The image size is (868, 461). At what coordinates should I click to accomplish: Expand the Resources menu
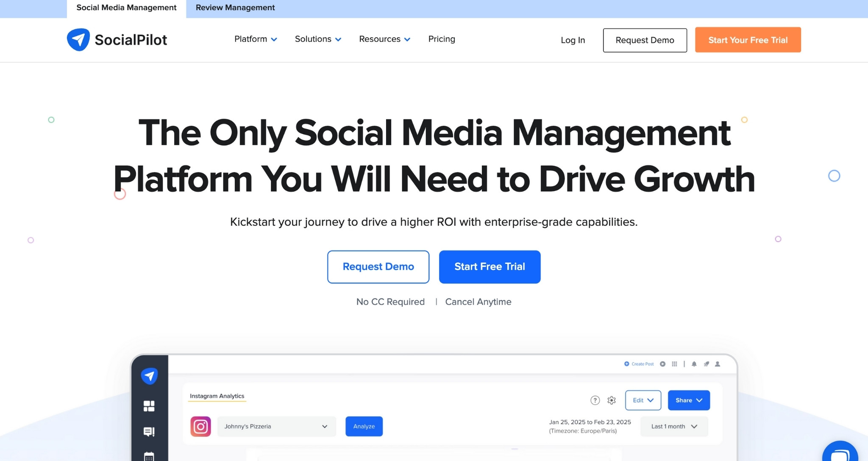coord(384,39)
